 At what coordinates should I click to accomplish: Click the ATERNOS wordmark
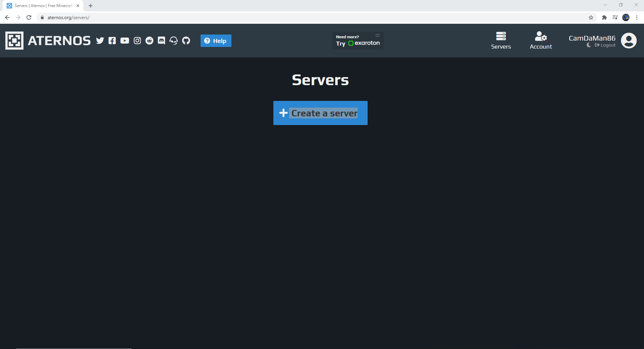click(59, 41)
